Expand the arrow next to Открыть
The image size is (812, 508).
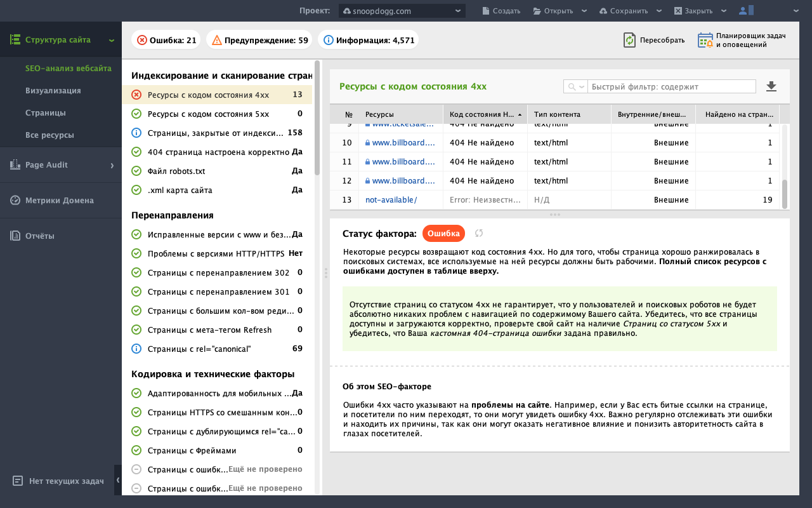584,11
